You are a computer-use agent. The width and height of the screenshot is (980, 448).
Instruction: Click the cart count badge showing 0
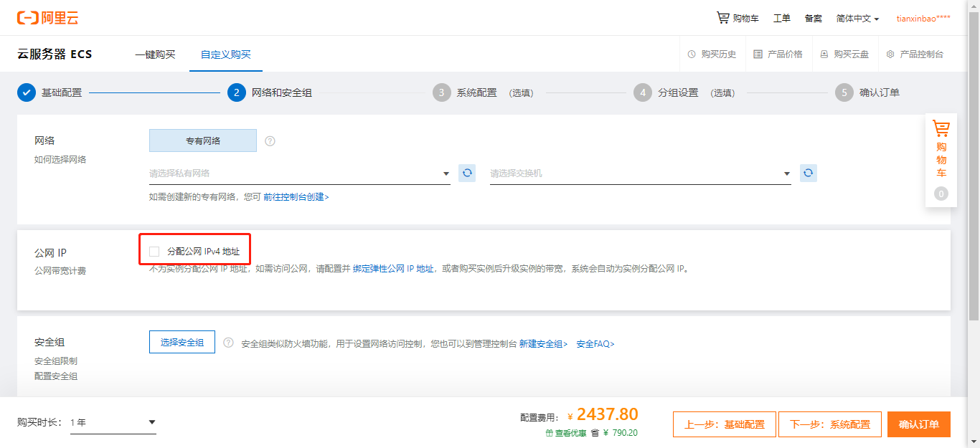(941, 194)
